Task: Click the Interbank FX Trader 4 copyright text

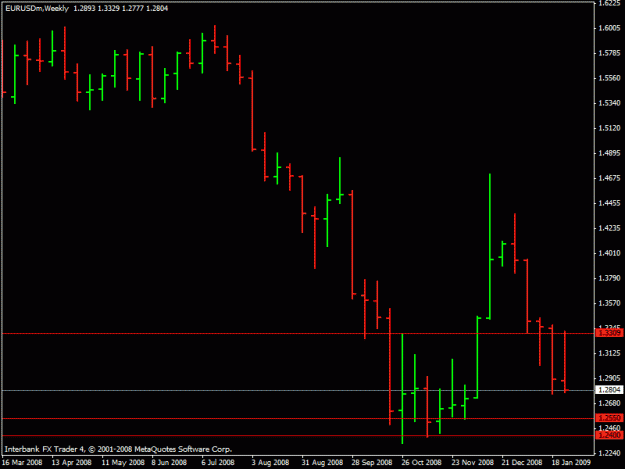Action: click(118, 449)
